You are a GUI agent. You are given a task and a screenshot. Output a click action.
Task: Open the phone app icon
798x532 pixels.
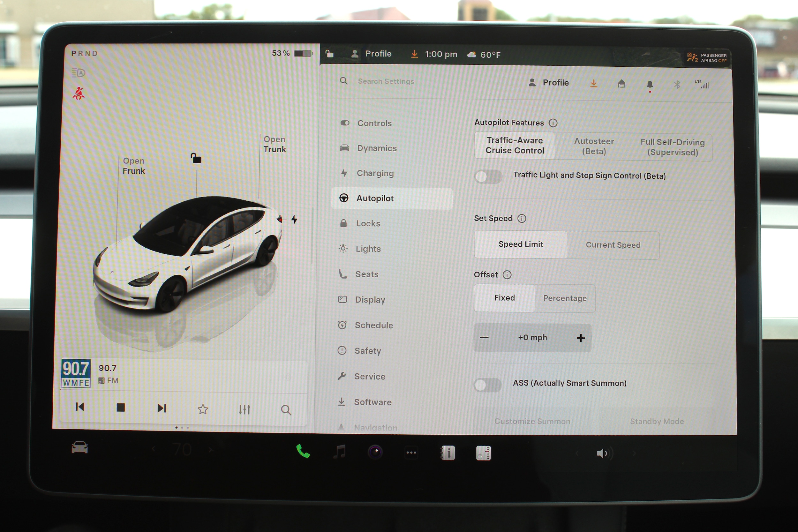pyautogui.click(x=303, y=451)
